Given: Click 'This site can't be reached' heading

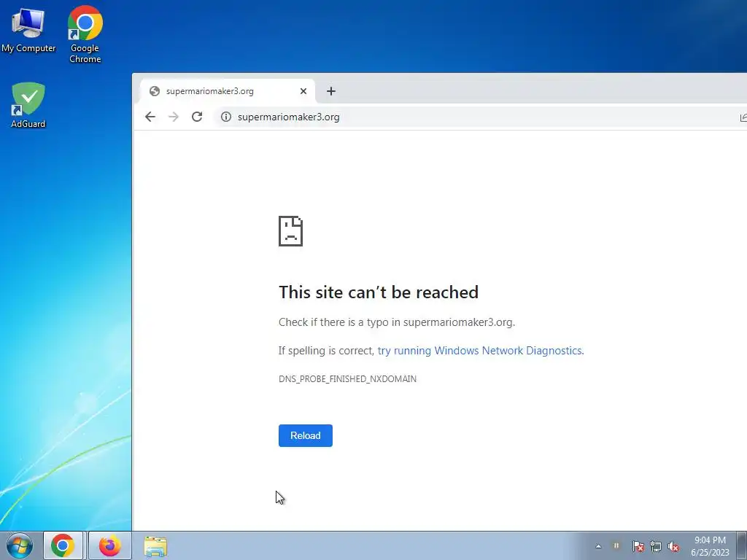Looking at the screenshot, I should click(379, 292).
